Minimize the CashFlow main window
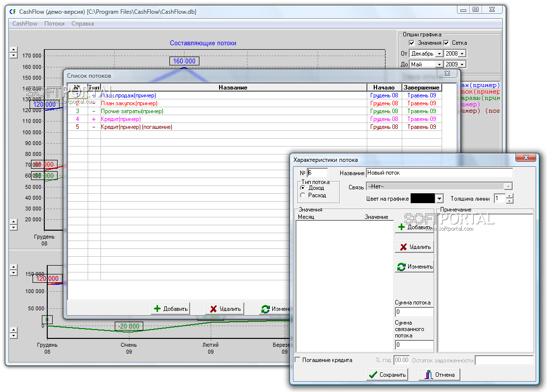 pos(463,9)
